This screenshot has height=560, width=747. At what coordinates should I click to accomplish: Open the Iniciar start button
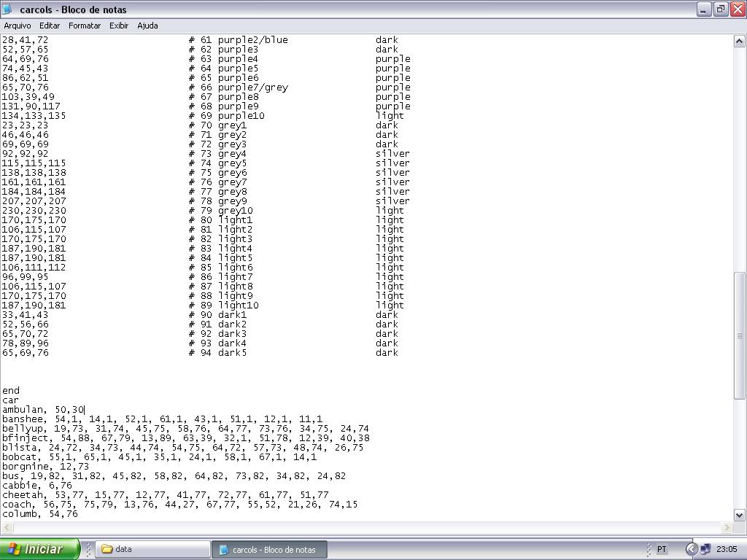coord(39,549)
